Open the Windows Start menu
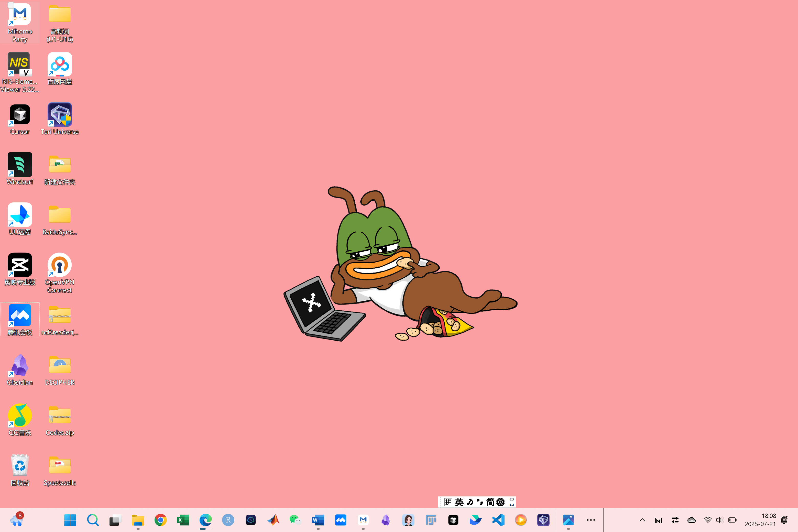The width and height of the screenshot is (798, 532). 70,520
